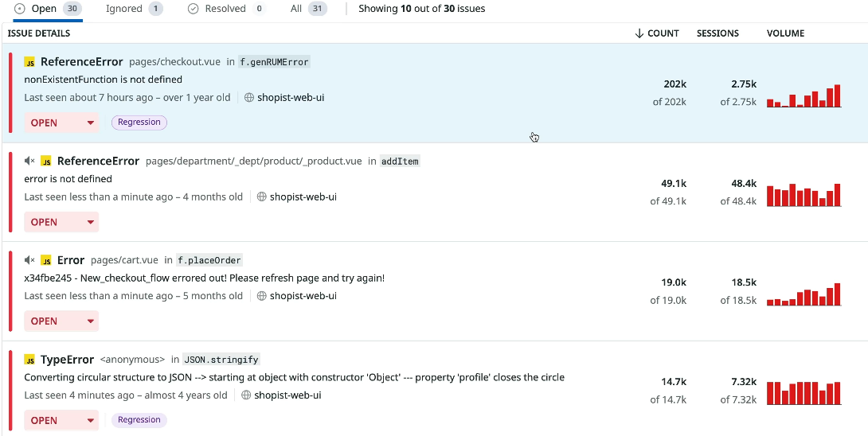Click JS icon of addItem ReferenceError
Image resolution: width=868 pixels, height=436 pixels.
[x=46, y=162]
